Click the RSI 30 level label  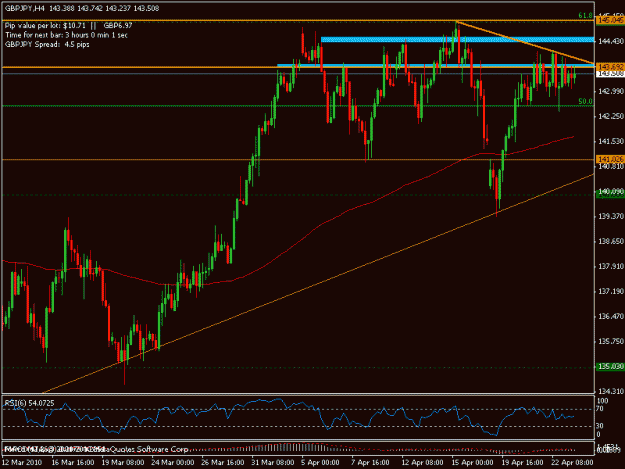(x=599, y=426)
